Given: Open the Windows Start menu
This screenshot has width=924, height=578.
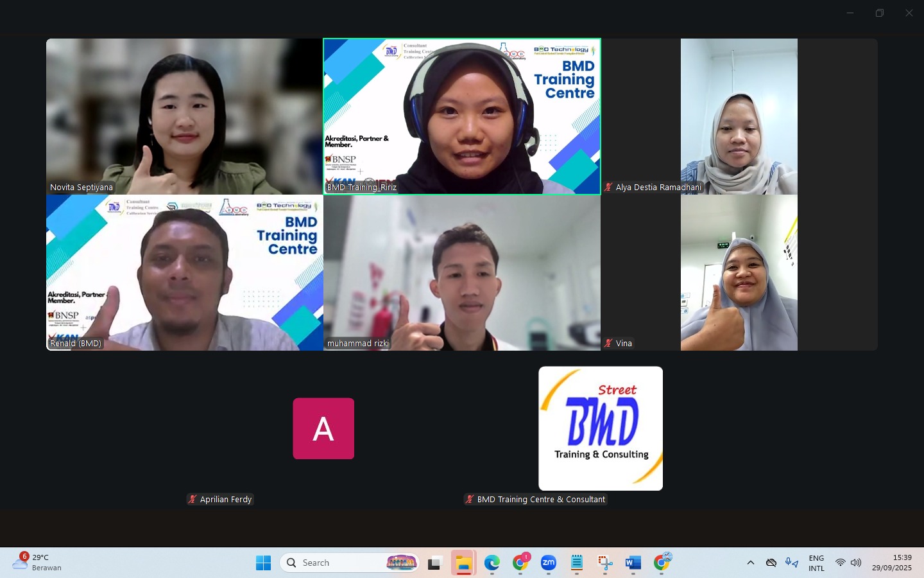Looking at the screenshot, I should pyautogui.click(x=263, y=563).
